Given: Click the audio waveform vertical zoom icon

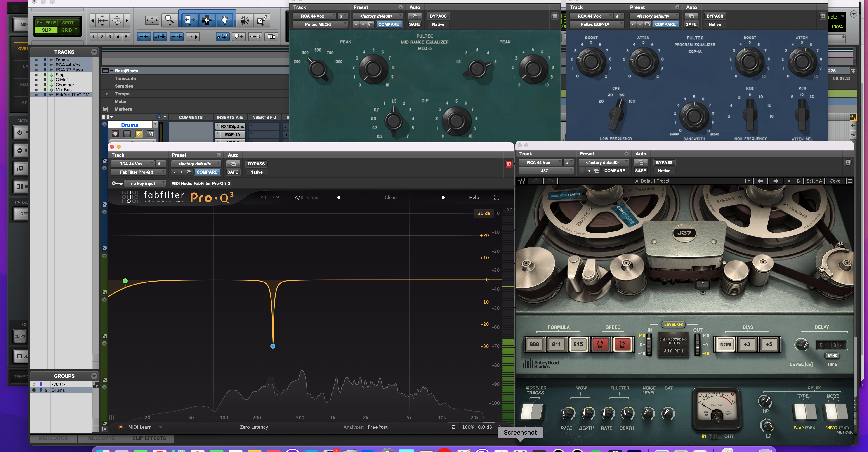Looking at the screenshot, I should pos(103,20).
